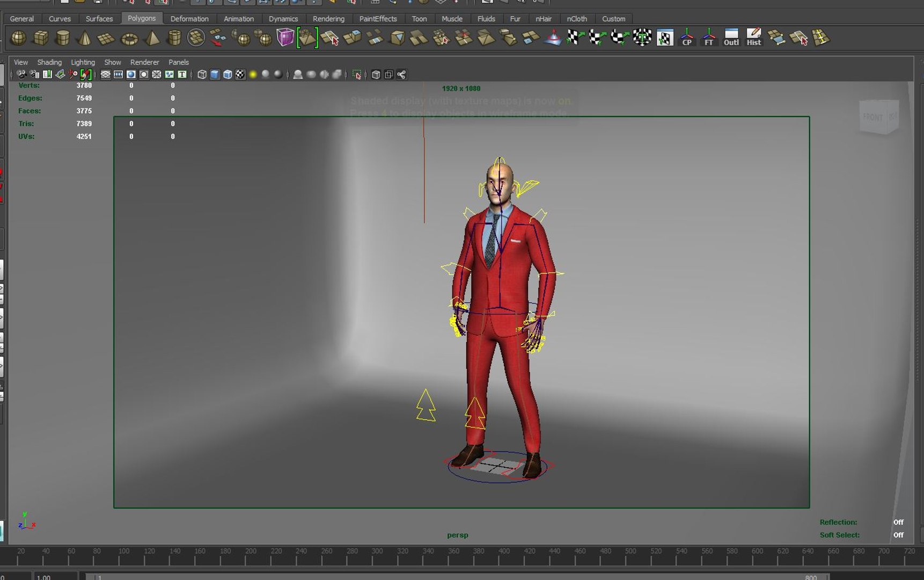Create a polygon cube from the shelf
Screen dimensions: 924x580
click(x=41, y=38)
